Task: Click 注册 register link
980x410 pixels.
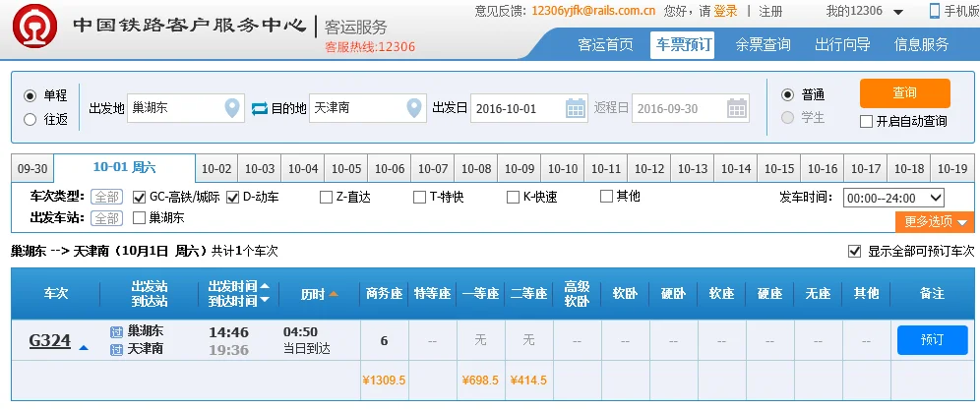Action: click(x=770, y=11)
